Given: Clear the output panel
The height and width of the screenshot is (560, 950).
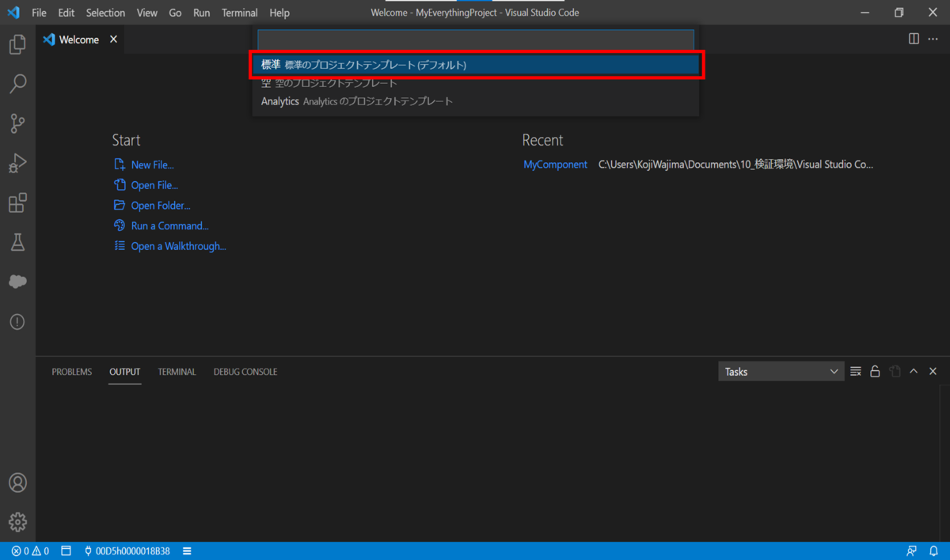Looking at the screenshot, I should [856, 371].
